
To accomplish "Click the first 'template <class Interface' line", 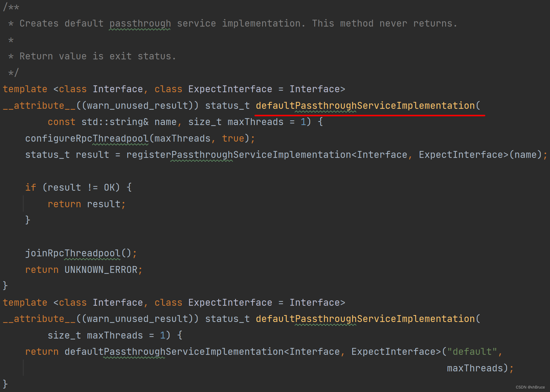I will click(x=174, y=89).
